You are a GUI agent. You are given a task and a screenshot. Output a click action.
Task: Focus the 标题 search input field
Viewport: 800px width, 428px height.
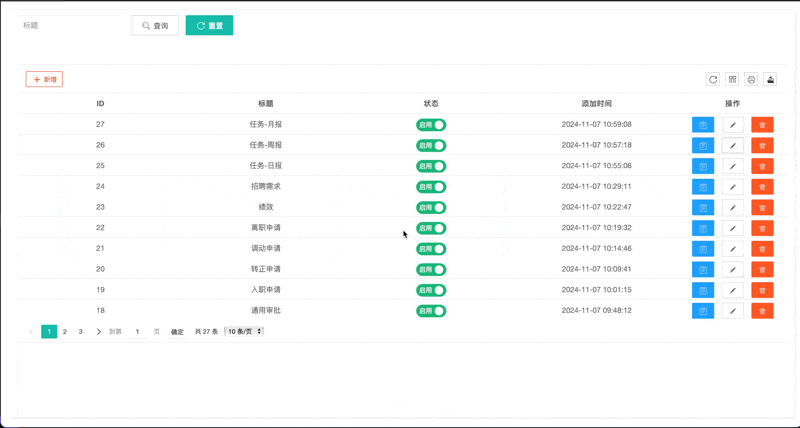(x=69, y=26)
